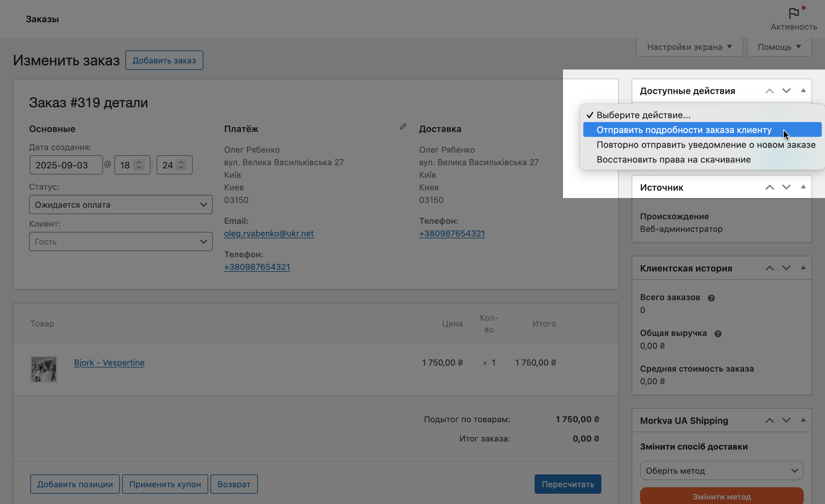Click the Веб-администратор origin value

pos(681,229)
